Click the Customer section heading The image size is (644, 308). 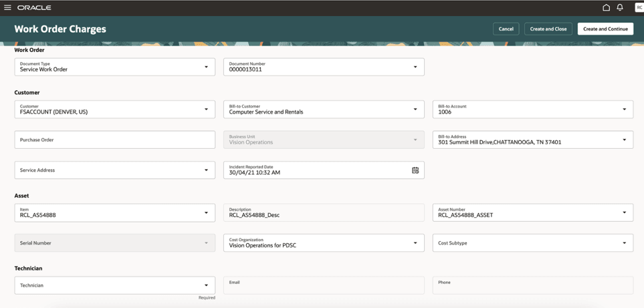coord(27,93)
